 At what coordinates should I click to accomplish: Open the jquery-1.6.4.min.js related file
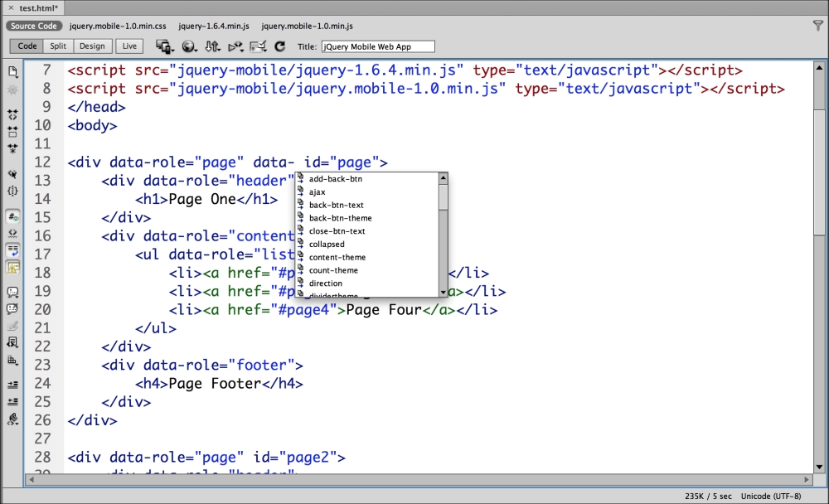point(214,26)
